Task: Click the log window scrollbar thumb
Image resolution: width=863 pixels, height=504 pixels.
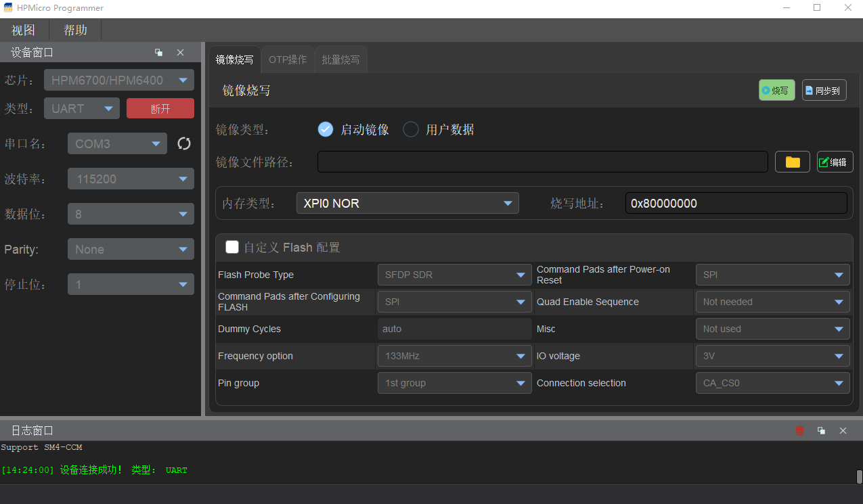Action: (x=859, y=476)
